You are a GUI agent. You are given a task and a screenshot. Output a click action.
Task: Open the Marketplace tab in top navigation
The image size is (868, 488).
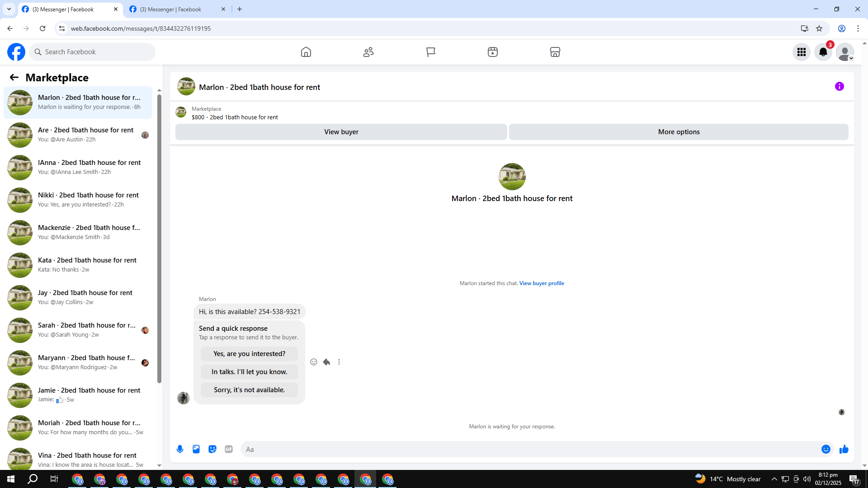point(555,52)
